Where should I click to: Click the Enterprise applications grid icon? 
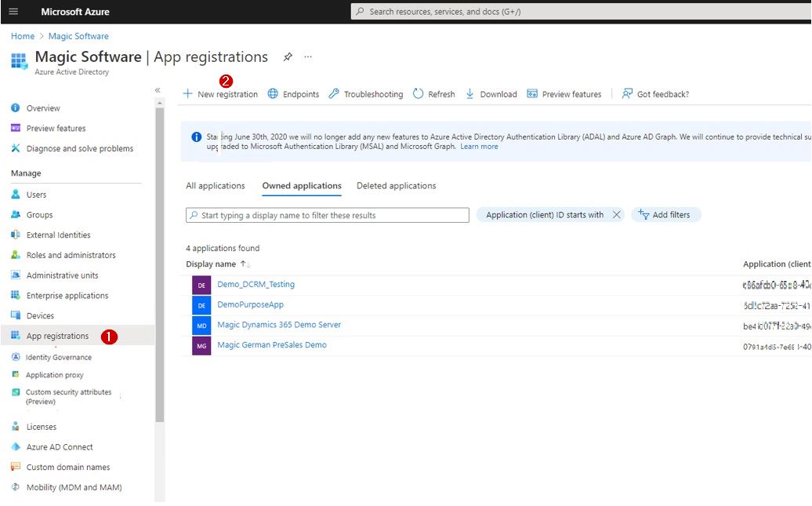tap(16, 295)
